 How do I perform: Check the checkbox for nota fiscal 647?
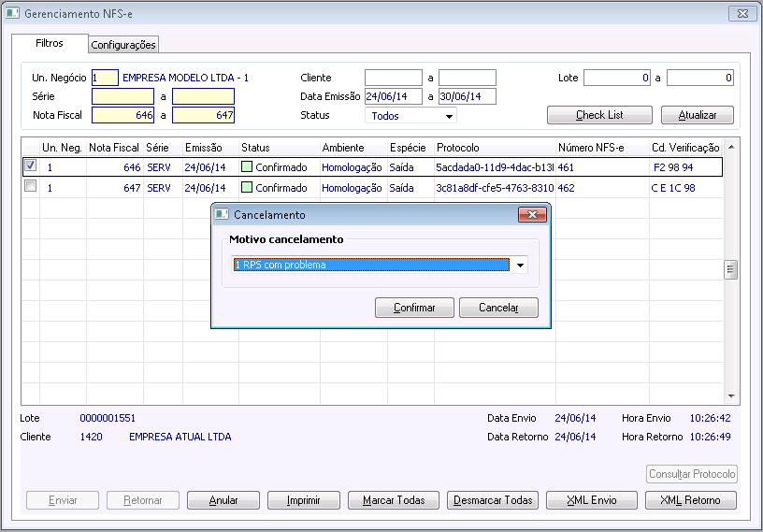click(x=30, y=186)
